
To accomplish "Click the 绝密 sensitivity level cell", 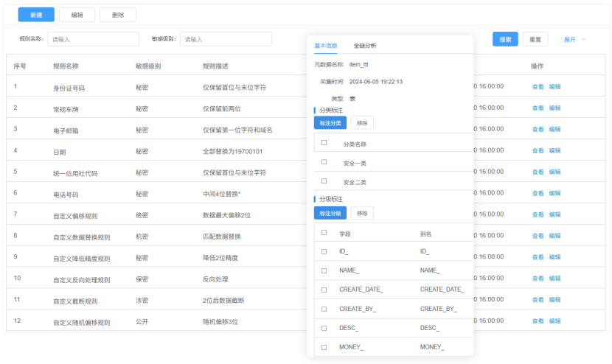I will (142, 215).
